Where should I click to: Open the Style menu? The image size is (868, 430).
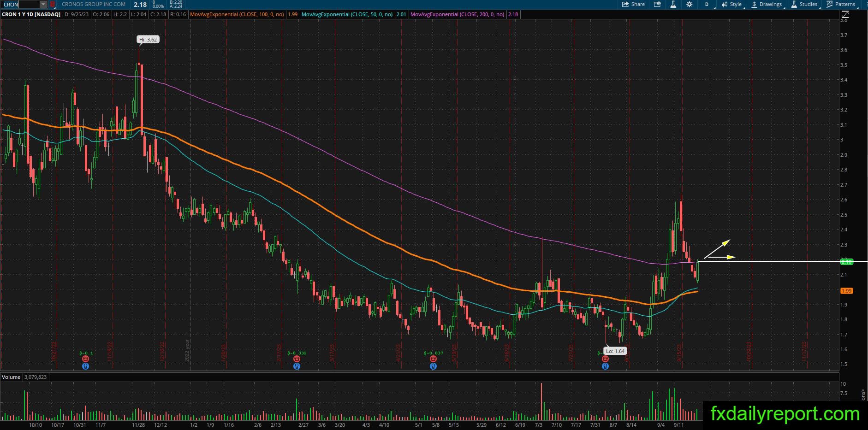732,4
